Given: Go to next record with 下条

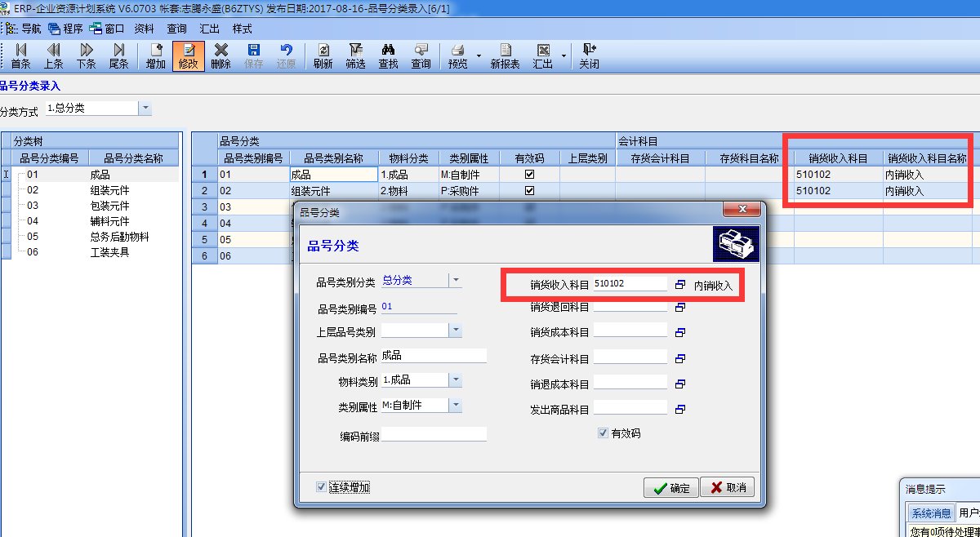Looking at the screenshot, I should point(87,55).
